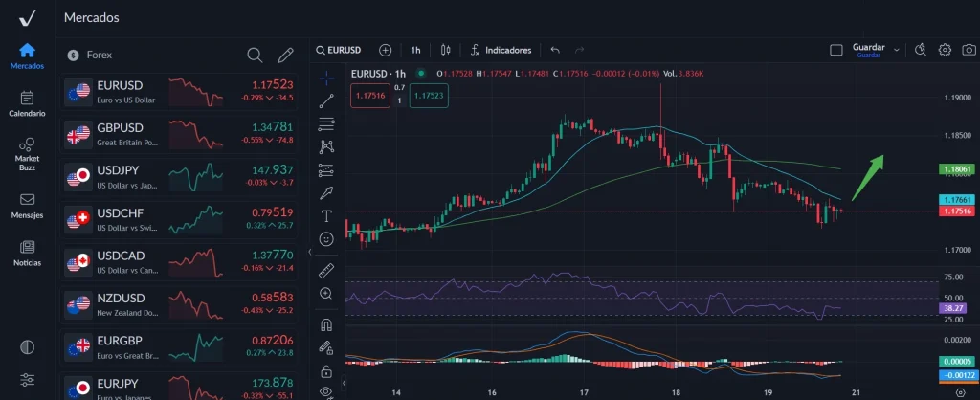This screenshot has width=980, height=400.
Task: Toggle magnet mode in drawing toolbar
Action: [327, 324]
